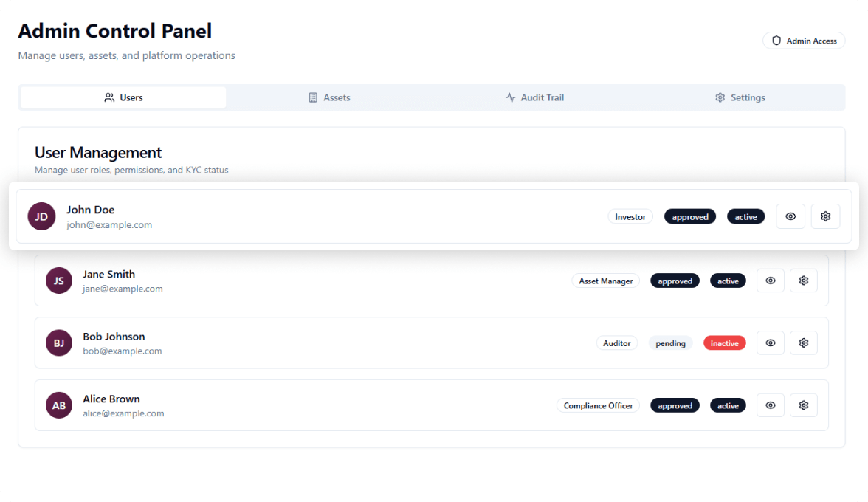The width and height of the screenshot is (868, 502).
Task: Click Bob Johnson's red inactive status badge
Action: tap(724, 343)
